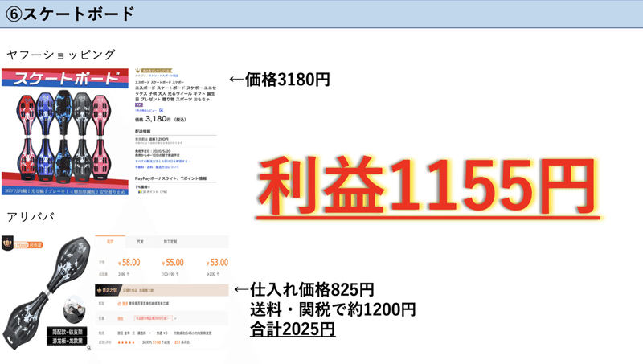Click the five orange star rating
Viewport: 643px width, 364px height.
[126, 342]
